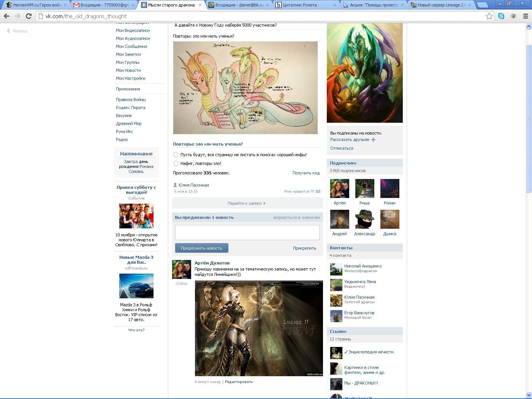Open contact Николай Анощенко
Viewport: 532px width, 399px height.
pos(363,266)
